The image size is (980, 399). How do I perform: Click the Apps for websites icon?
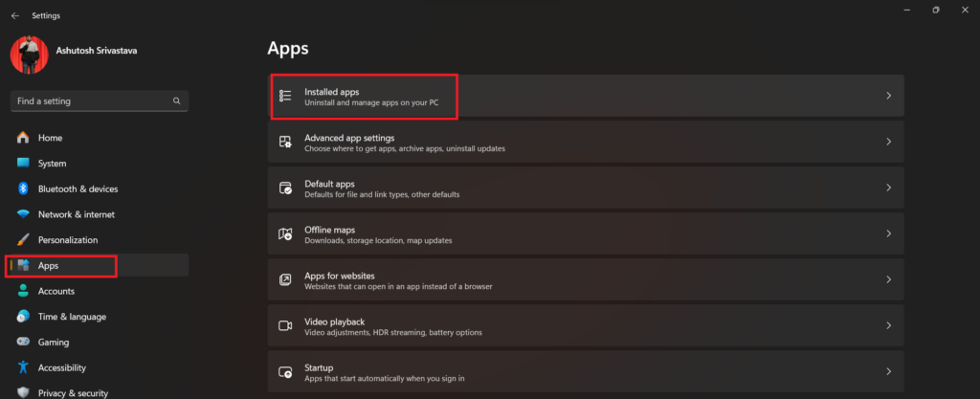tap(284, 279)
